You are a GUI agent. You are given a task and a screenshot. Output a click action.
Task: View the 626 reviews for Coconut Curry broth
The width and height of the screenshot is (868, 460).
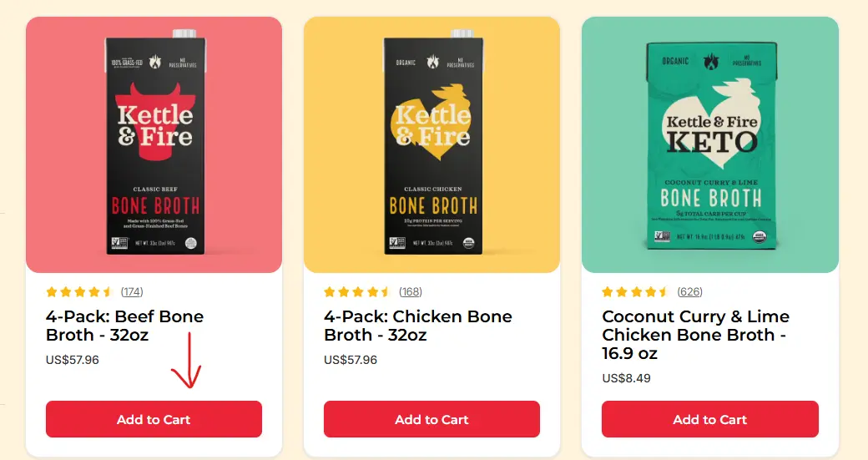point(689,291)
